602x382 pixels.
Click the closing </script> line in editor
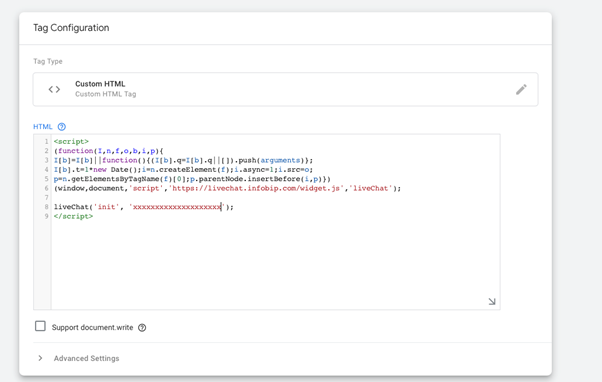pyautogui.click(x=73, y=216)
